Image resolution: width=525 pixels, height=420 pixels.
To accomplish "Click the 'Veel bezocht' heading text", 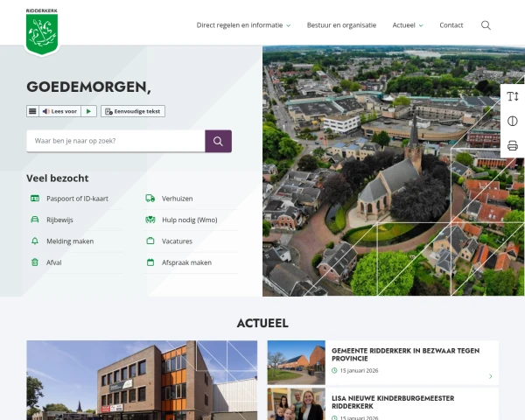I will (x=58, y=178).
